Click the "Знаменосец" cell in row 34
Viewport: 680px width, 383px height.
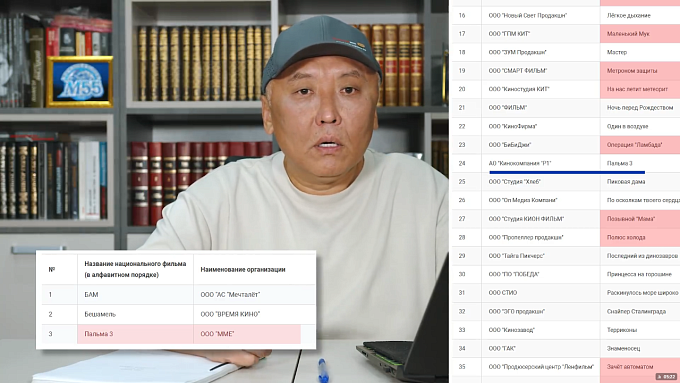pos(640,348)
